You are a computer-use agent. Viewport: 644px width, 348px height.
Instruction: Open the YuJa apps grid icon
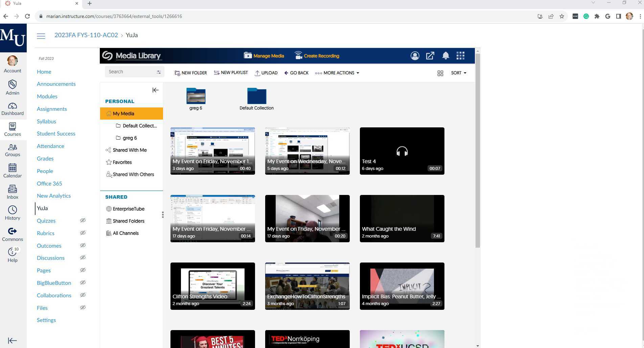(460, 56)
